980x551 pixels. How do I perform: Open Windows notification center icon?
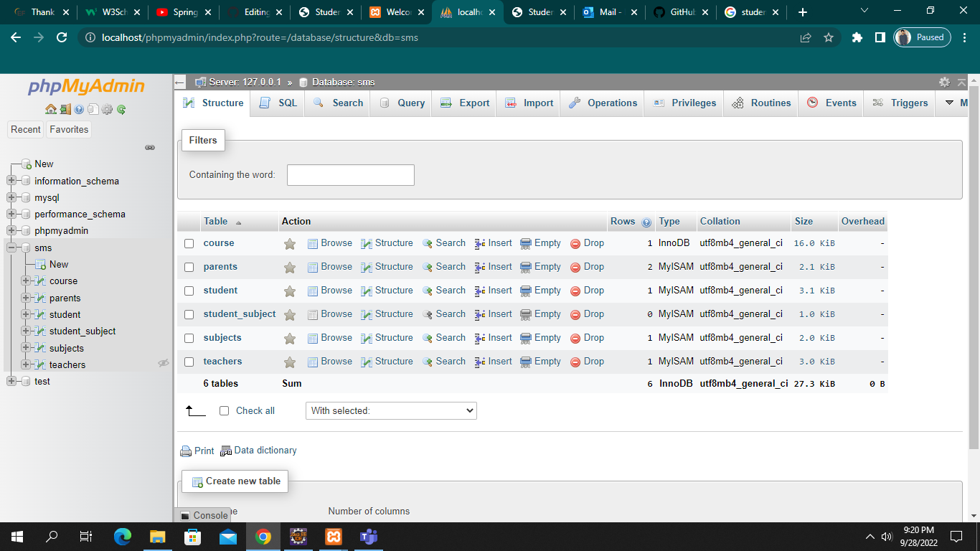956,536
